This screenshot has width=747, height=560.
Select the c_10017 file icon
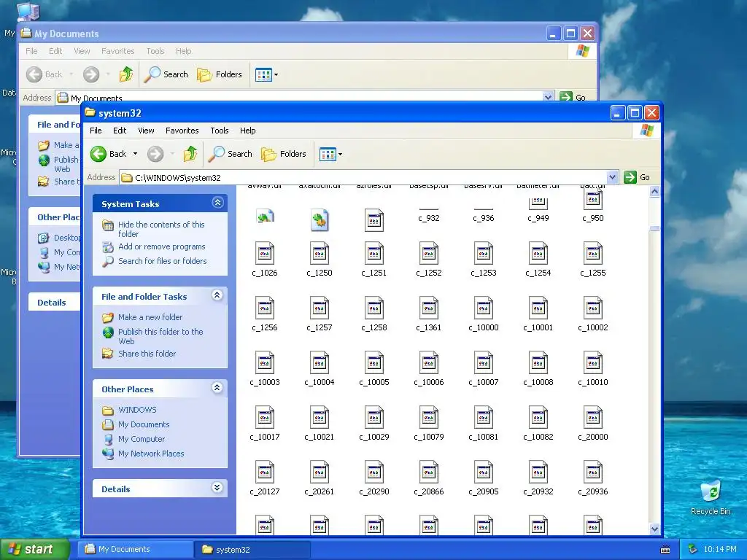point(264,418)
